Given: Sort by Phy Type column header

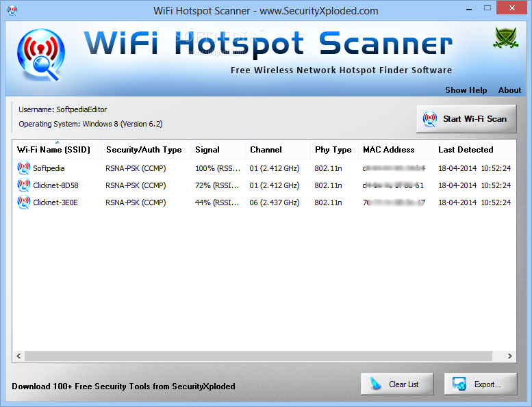Looking at the screenshot, I should point(334,149).
